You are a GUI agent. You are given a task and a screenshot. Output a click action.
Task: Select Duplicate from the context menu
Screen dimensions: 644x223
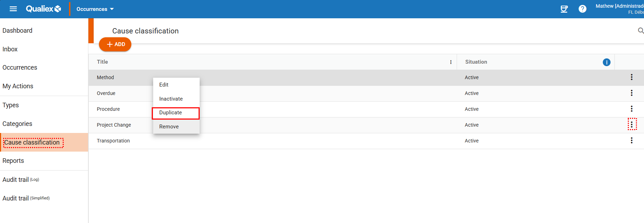(x=171, y=113)
